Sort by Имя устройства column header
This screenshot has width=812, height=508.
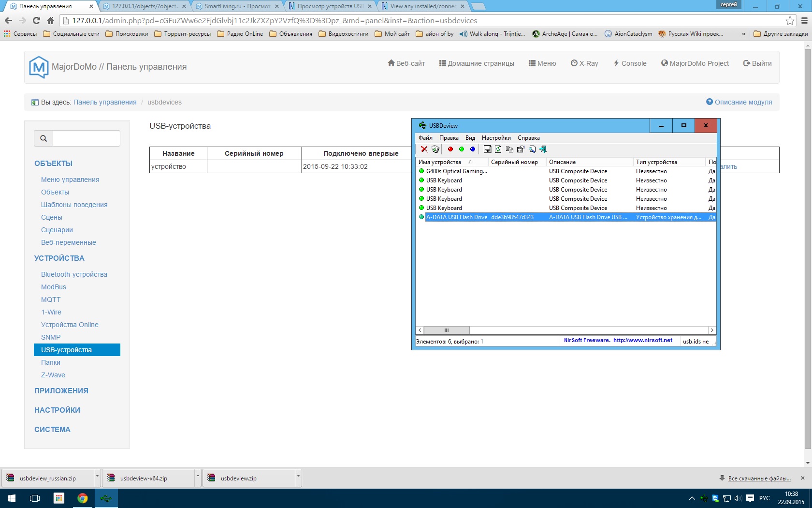point(440,162)
